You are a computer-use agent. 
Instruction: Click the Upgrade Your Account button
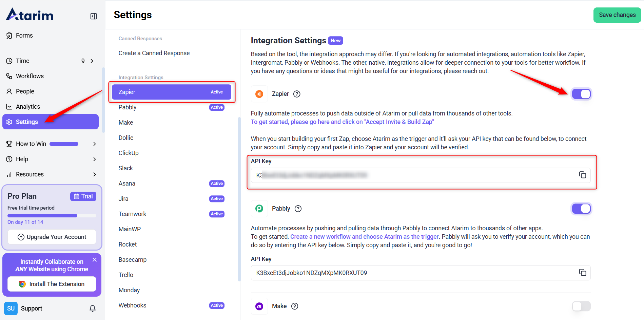point(52,237)
